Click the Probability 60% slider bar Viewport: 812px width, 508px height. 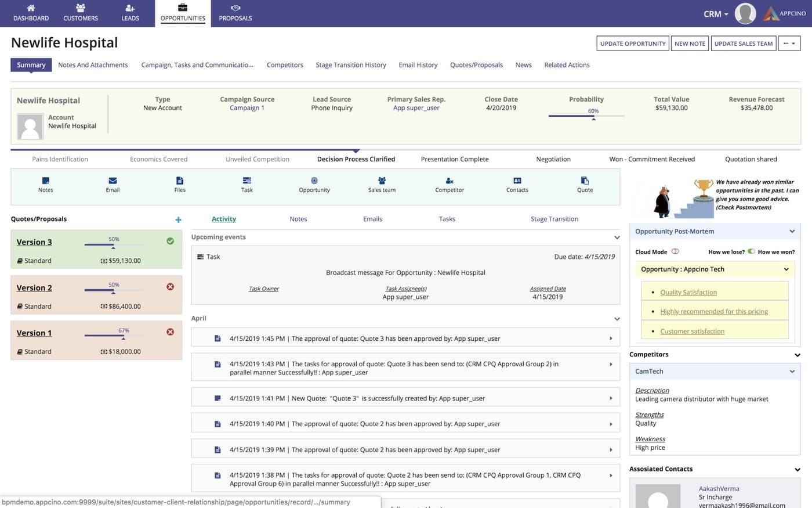[x=586, y=116]
